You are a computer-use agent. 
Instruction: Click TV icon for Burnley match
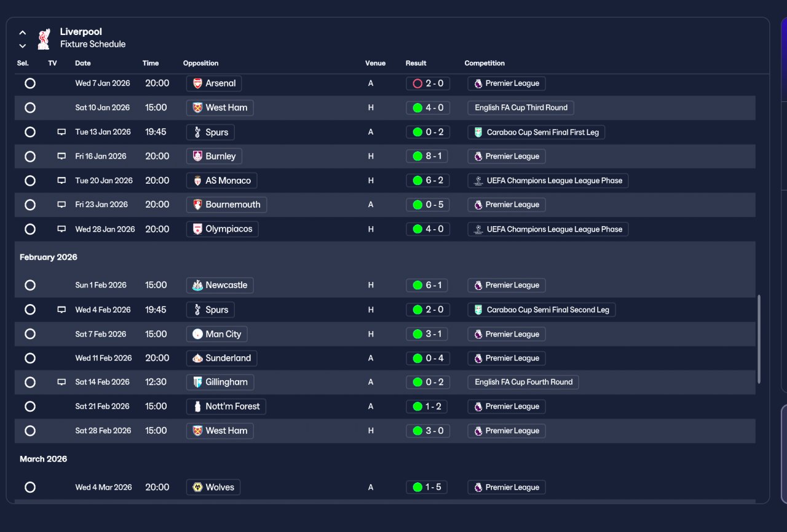[61, 157]
